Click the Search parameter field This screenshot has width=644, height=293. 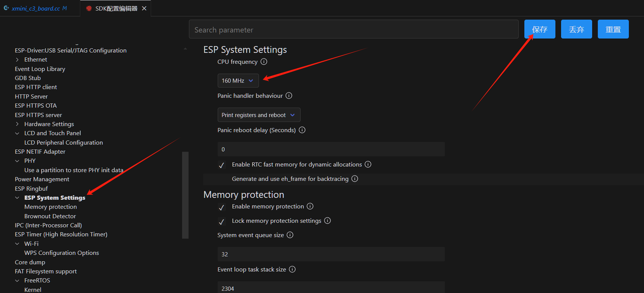tap(353, 30)
